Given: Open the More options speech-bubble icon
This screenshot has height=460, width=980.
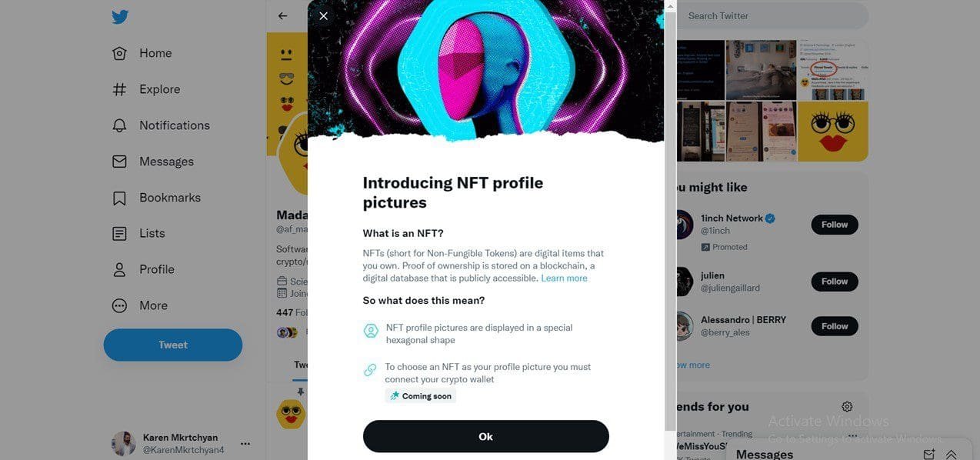Looking at the screenshot, I should 119,305.
